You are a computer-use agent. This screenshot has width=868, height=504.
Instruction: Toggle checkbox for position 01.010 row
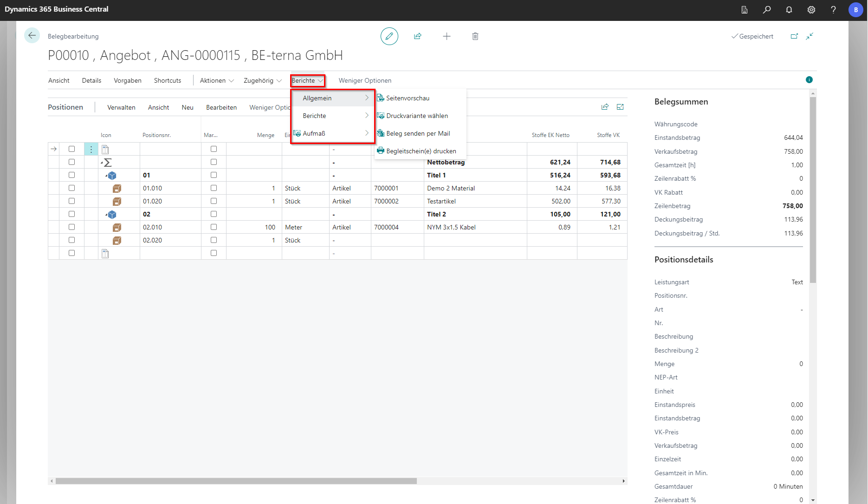tap(71, 188)
